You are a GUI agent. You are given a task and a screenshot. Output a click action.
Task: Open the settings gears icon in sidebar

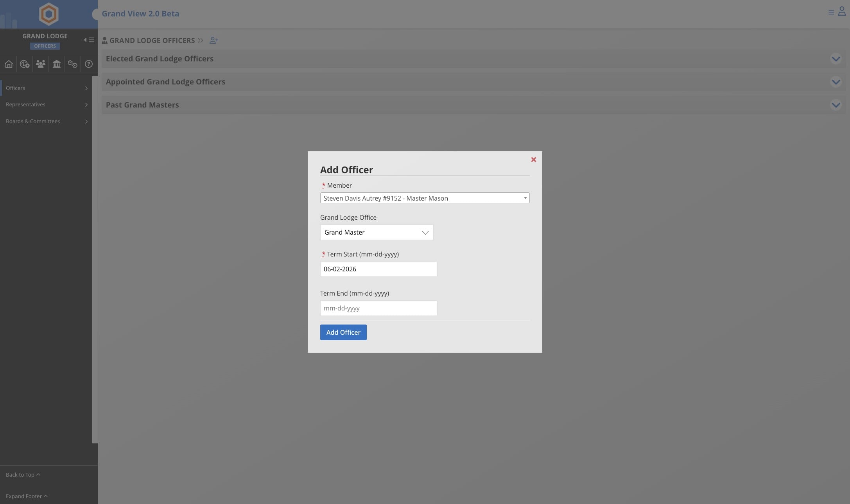pyautogui.click(x=72, y=64)
